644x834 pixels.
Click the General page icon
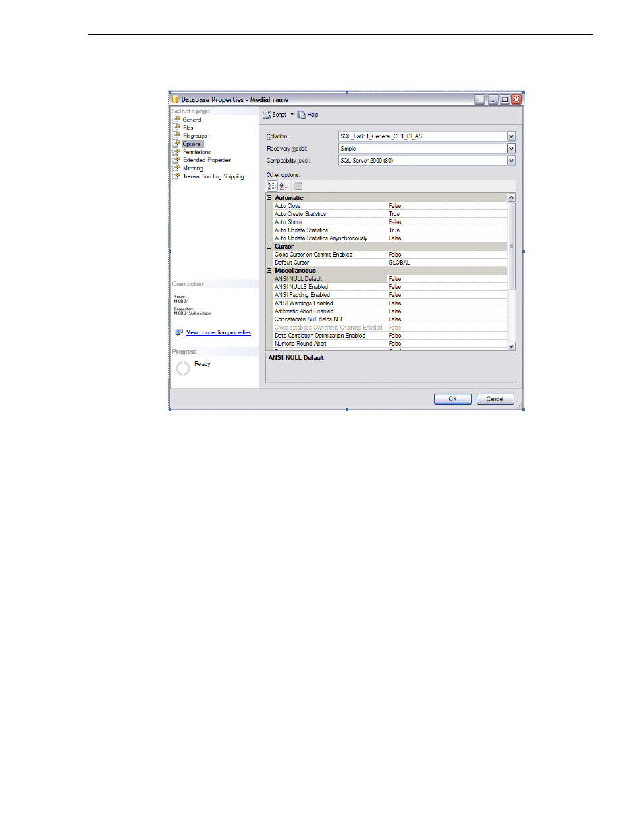(176, 120)
